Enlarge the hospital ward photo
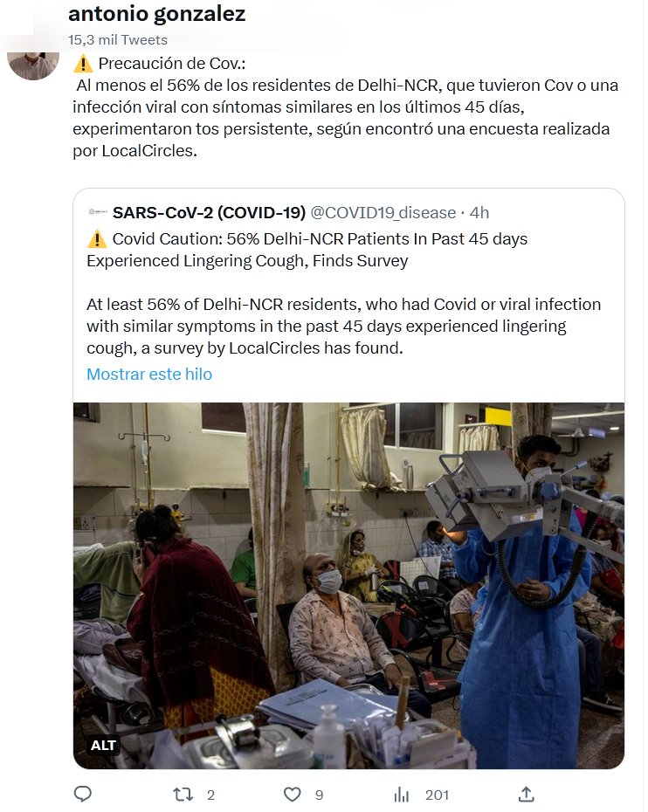Screen dimensions: 648x812 click(348, 585)
